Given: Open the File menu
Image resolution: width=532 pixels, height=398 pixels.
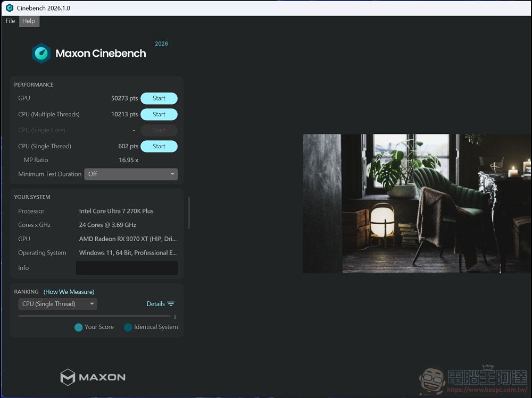Looking at the screenshot, I should (x=10, y=21).
